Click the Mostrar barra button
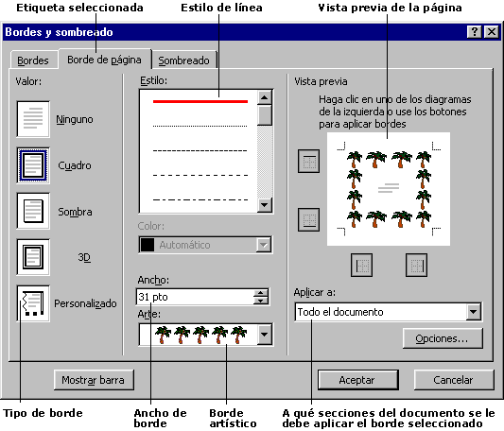Viewport: 504px width, 431px height. coord(94,380)
